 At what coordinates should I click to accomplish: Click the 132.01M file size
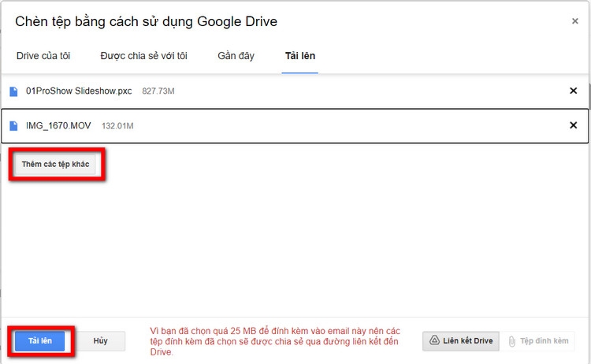[117, 126]
